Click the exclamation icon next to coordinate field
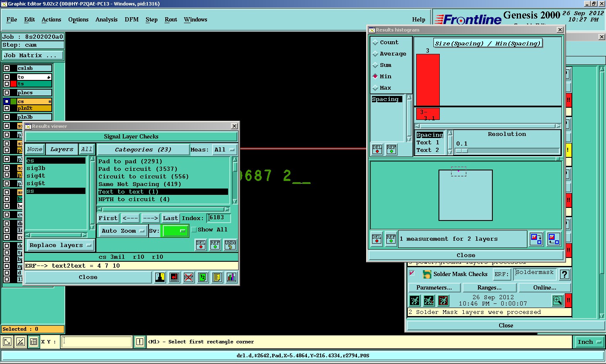This screenshot has width=606, height=364. tap(140, 342)
